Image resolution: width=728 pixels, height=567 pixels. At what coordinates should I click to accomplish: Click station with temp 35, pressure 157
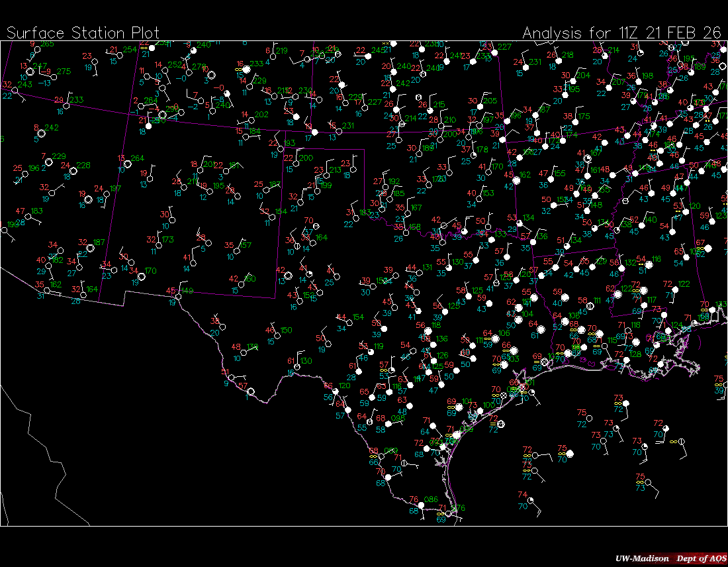(238, 250)
